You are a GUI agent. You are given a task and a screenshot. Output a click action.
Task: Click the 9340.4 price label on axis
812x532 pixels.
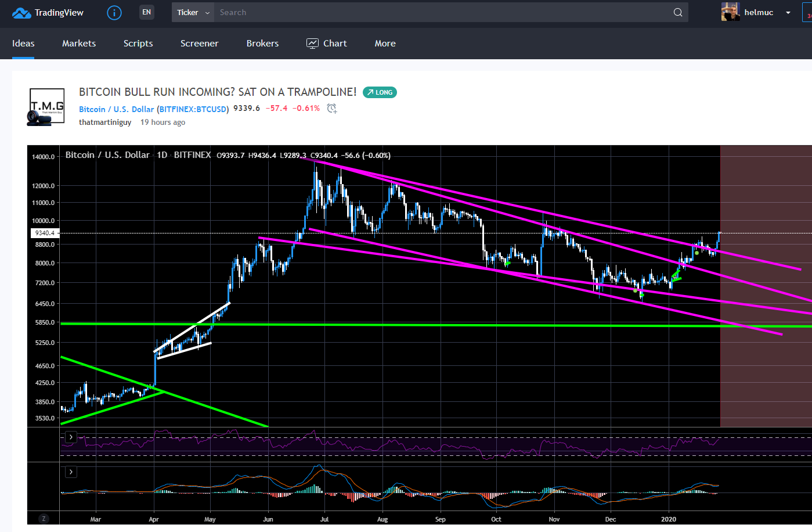point(45,233)
